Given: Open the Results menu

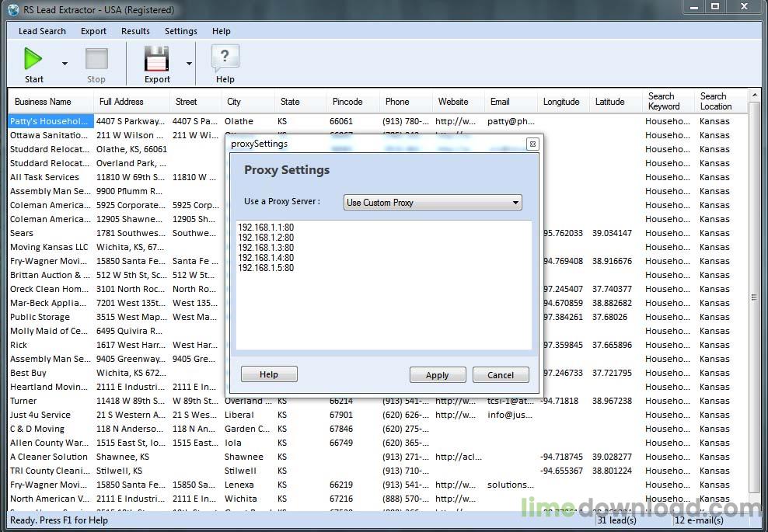Looking at the screenshot, I should (135, 31).
